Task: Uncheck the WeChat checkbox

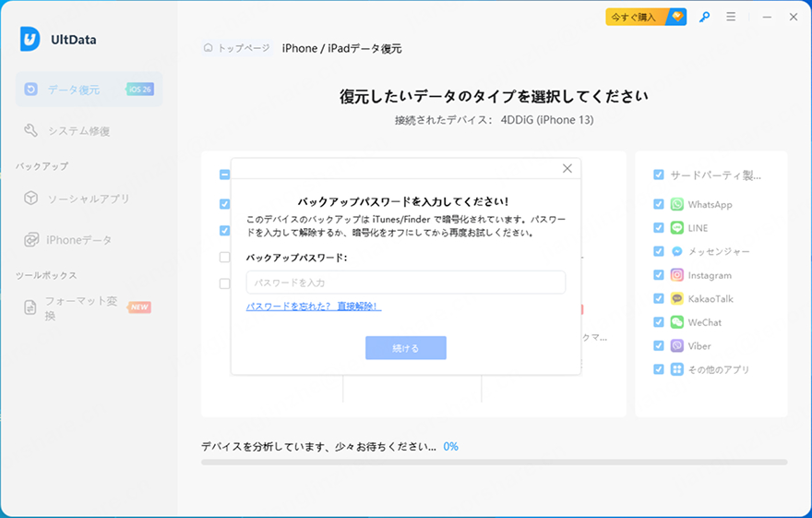Action: [658, 322]
